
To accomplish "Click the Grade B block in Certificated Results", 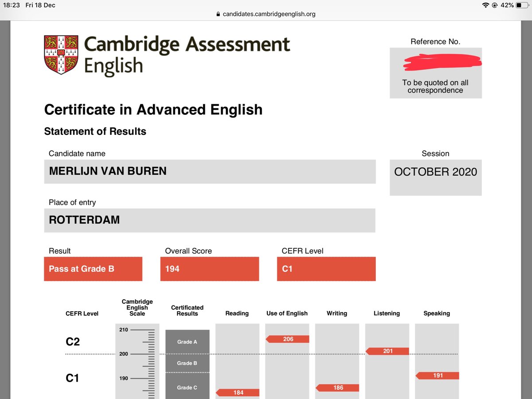I will (187, 363).
